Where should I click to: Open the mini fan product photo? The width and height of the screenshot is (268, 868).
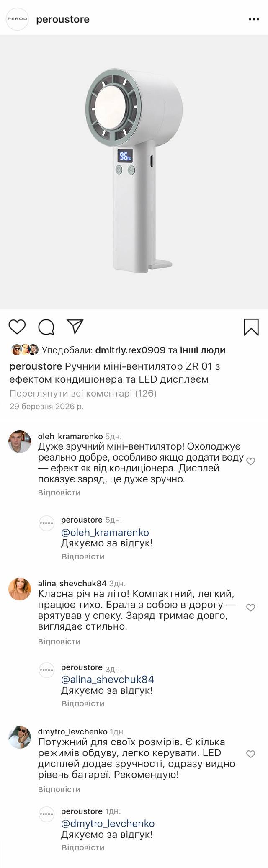pyautogui.click(x=134, y=172)
